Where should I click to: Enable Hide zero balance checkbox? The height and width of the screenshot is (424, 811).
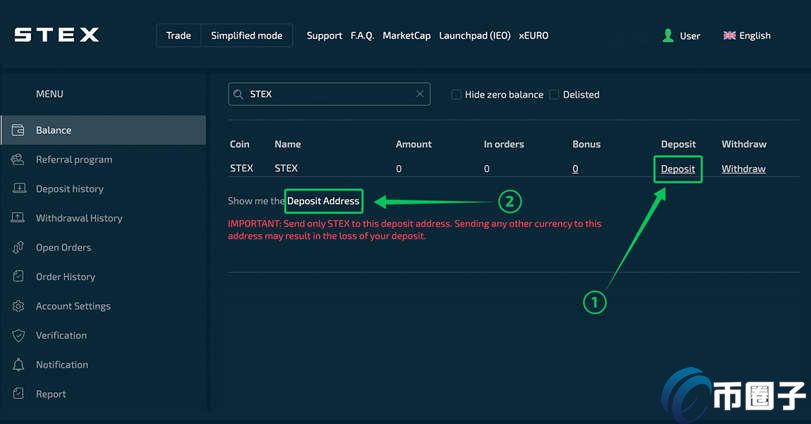[456, 94]
